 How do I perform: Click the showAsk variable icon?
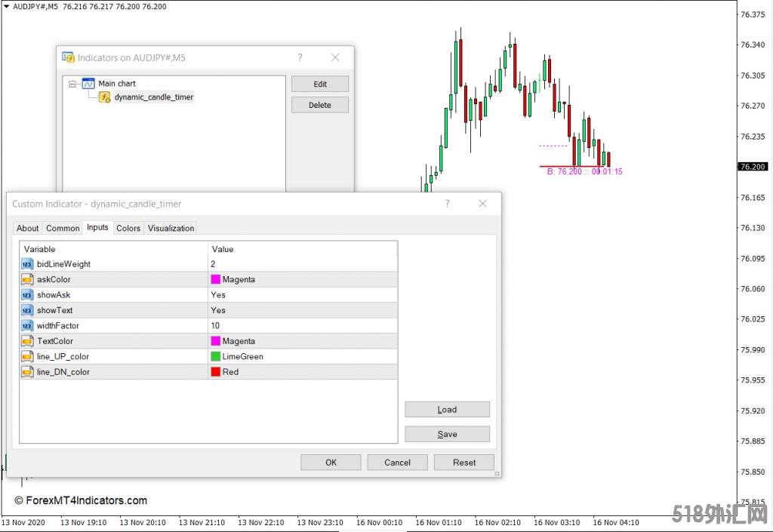tap(27, 295)
